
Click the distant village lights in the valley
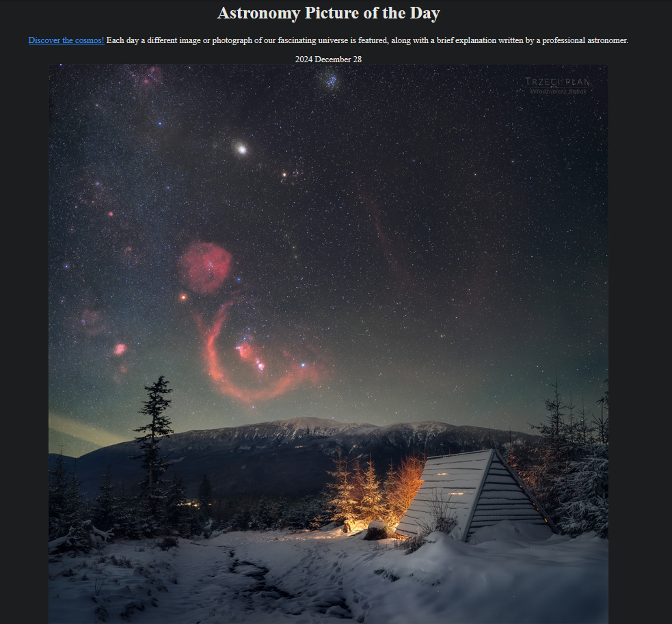click(x=189, y=504)
